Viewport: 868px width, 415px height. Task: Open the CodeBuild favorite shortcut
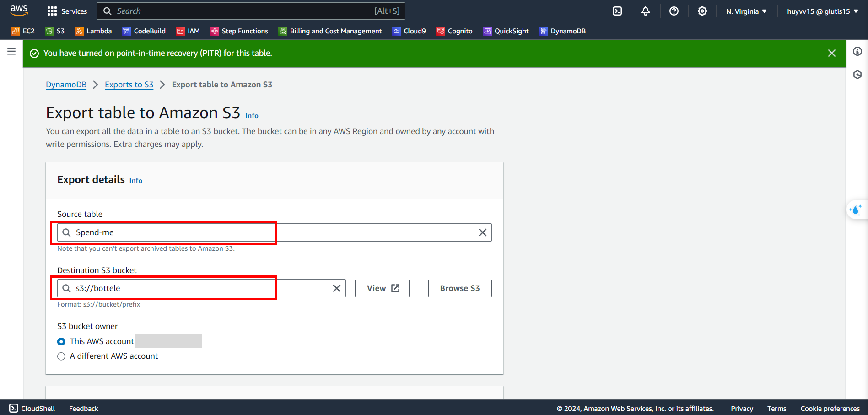click(x=144, y=31)
